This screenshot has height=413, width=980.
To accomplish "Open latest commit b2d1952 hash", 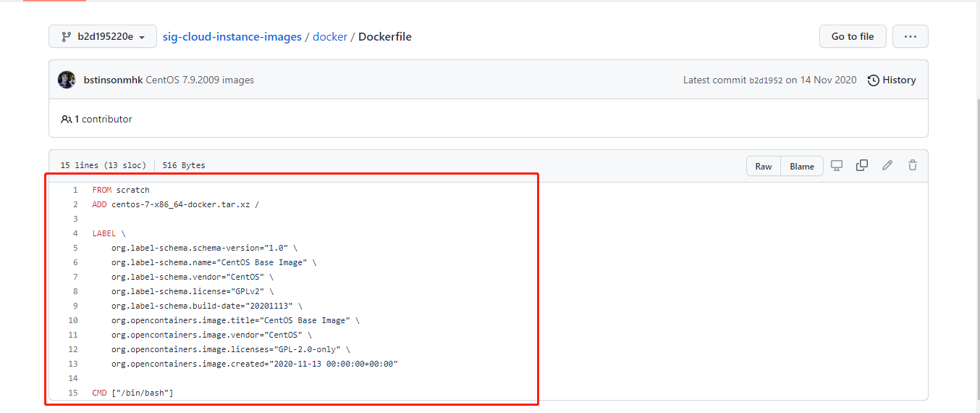I will pyautogui.click(x=766, y=80).
